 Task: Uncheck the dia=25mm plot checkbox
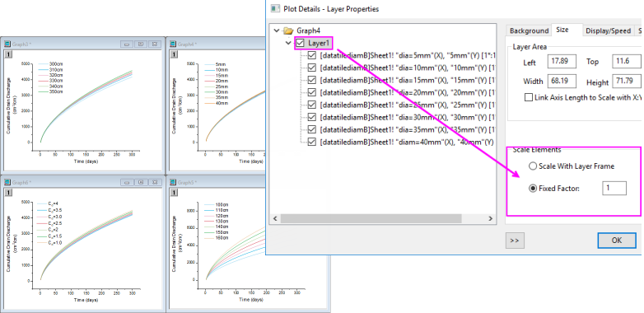pos(312,105)
